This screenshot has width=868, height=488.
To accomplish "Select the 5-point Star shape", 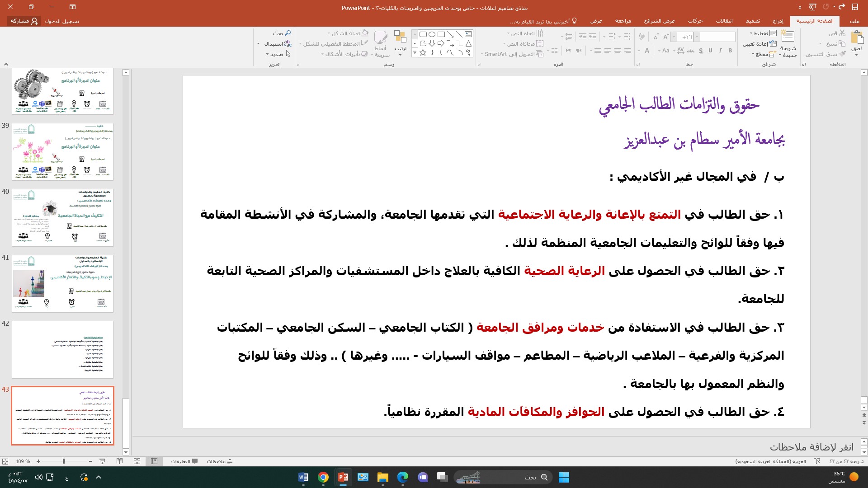I will tap(423, 52).
